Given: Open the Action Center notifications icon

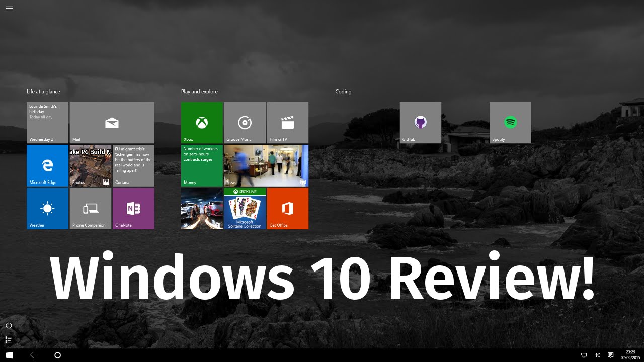Looking at the screenshot, I should coord(611,355).
